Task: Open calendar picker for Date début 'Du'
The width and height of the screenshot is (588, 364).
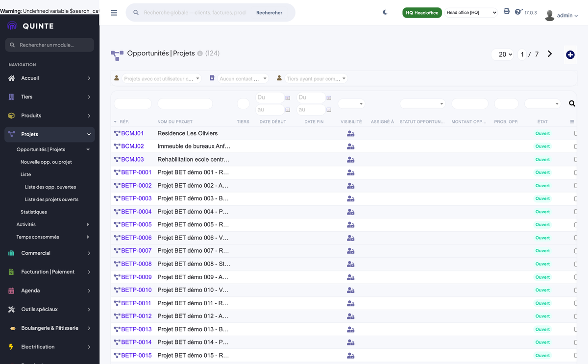Action: point(288,98)
